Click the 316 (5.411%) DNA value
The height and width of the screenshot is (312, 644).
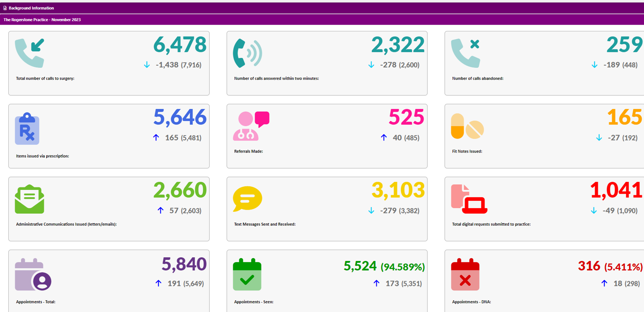pos(610,266)
